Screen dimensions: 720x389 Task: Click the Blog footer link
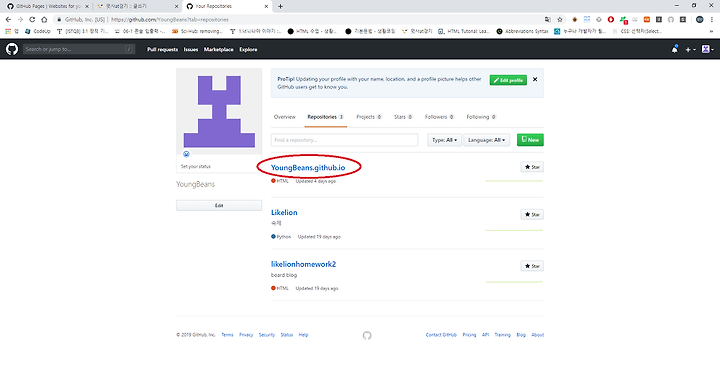(521, 335)
